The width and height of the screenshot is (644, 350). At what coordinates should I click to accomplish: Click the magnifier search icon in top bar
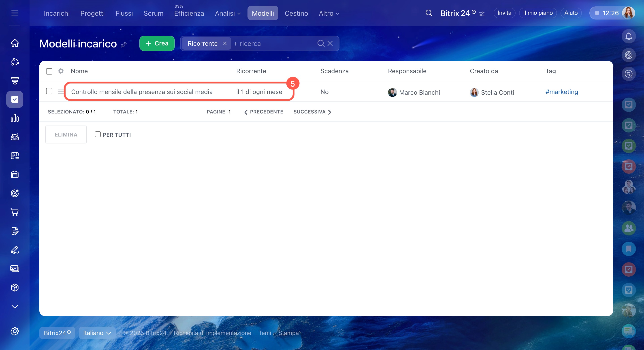[429, 13]
